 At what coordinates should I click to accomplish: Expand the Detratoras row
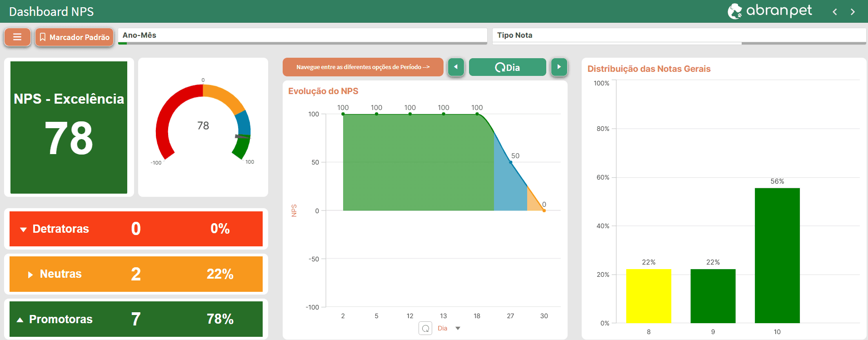(24, 229)
